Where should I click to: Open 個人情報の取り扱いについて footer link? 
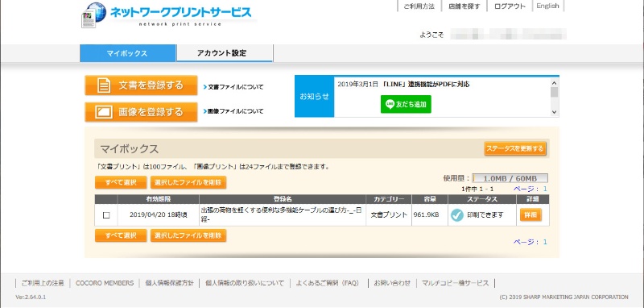pyautogui.click(x=245, y=283)
